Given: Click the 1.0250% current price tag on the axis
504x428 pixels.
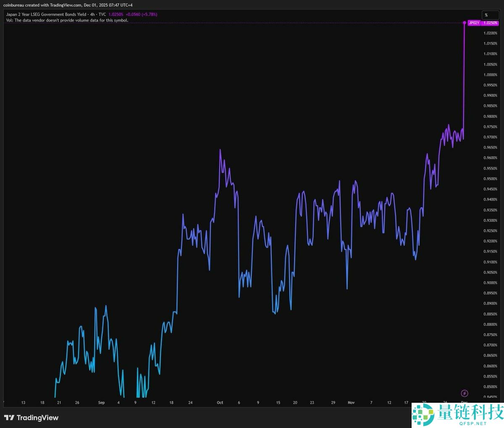Looking at the screenshot, I should point(490,23).
